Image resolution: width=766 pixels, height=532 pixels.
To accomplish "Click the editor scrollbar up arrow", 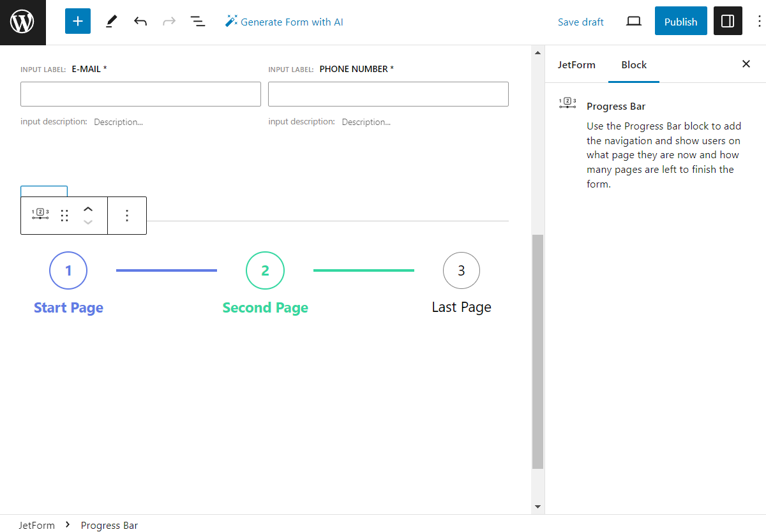I will point(537,52).
